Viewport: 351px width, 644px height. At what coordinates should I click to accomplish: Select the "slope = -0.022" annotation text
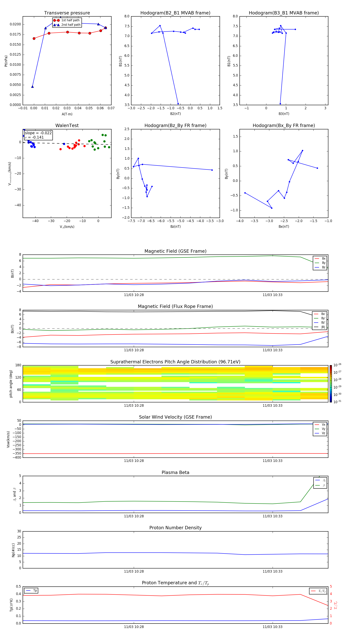(38, 133)
